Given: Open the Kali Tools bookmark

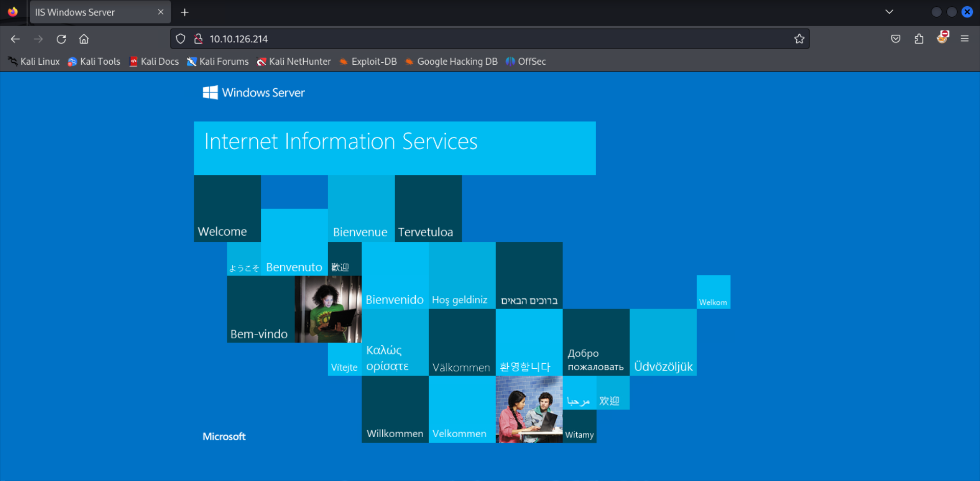Looking at the screenshot, I should [94, 61].
